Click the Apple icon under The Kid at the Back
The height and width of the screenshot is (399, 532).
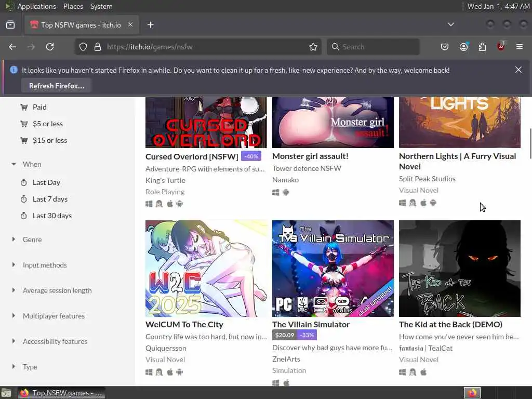(x=423, y=372)
